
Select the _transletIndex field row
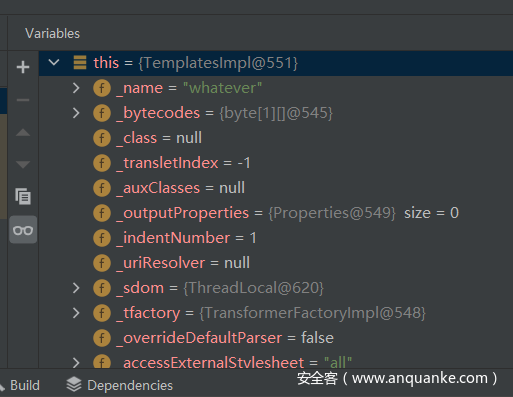pos(276,163)
